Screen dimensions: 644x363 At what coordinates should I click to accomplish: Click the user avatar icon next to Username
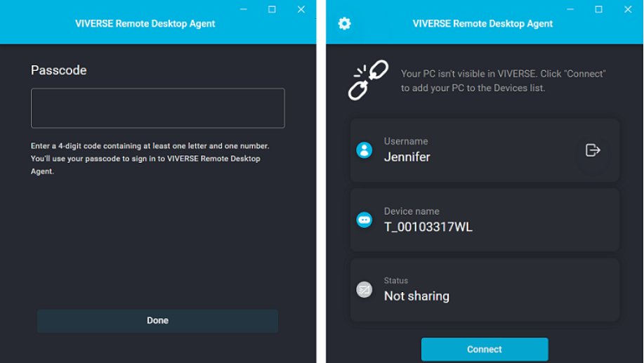[364, 150]
